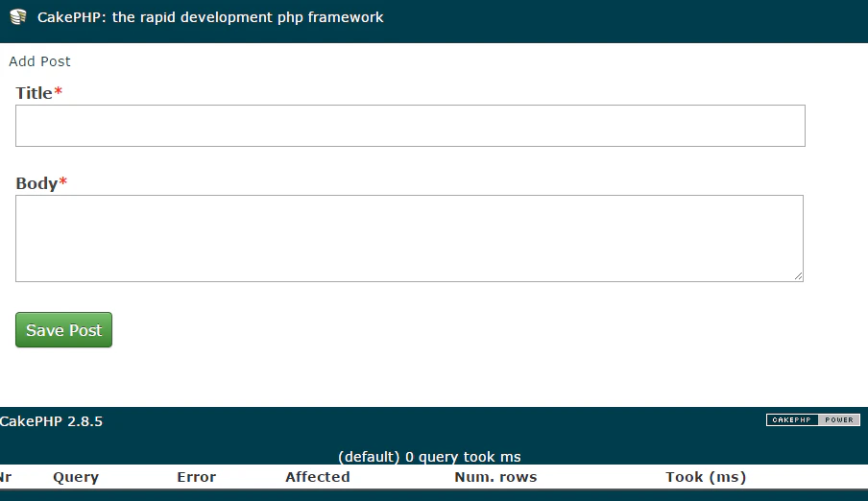Click the Save Post button
The height and width of the screenshot is (501, 868).
point(63,330)
